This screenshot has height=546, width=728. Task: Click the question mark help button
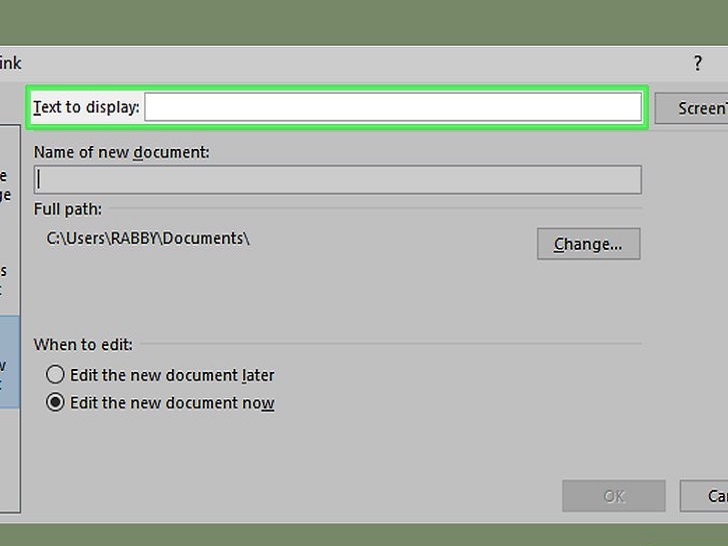[x=698, y=63]
